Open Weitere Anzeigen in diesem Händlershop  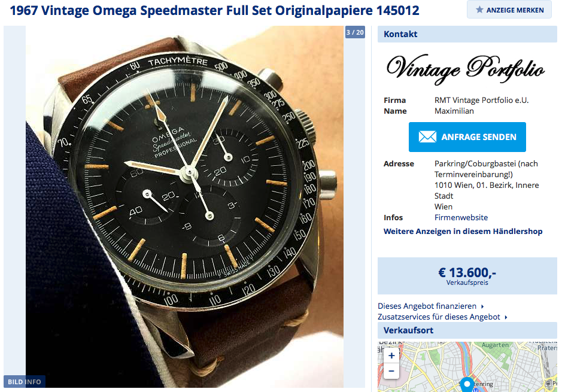coord(463,232)
